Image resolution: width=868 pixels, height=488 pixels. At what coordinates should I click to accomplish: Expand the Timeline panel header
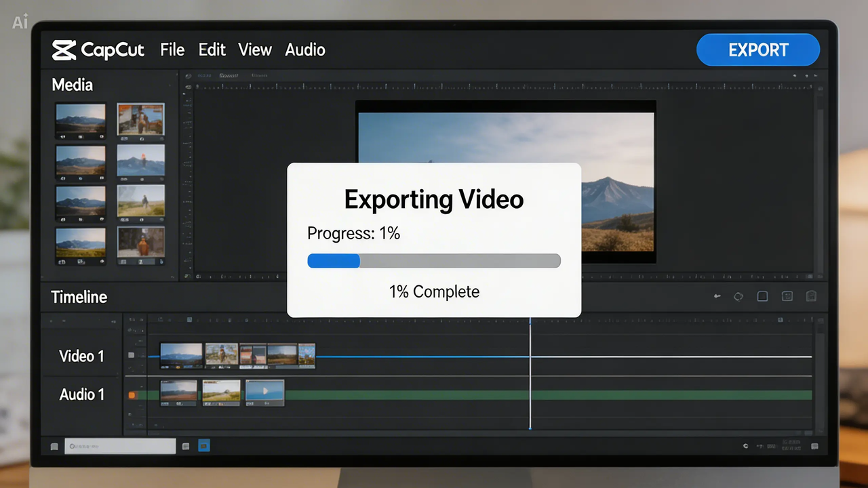click(x=79, y=297)
